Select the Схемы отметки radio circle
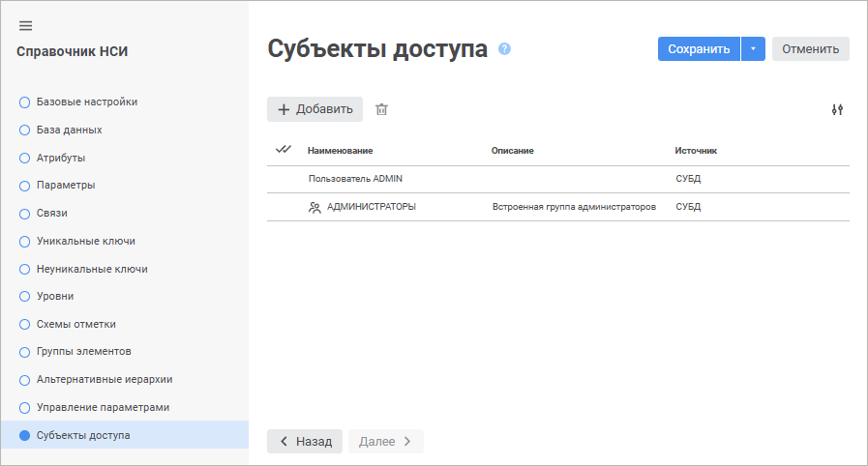This screenshot has height=466, width=868. 24,325
